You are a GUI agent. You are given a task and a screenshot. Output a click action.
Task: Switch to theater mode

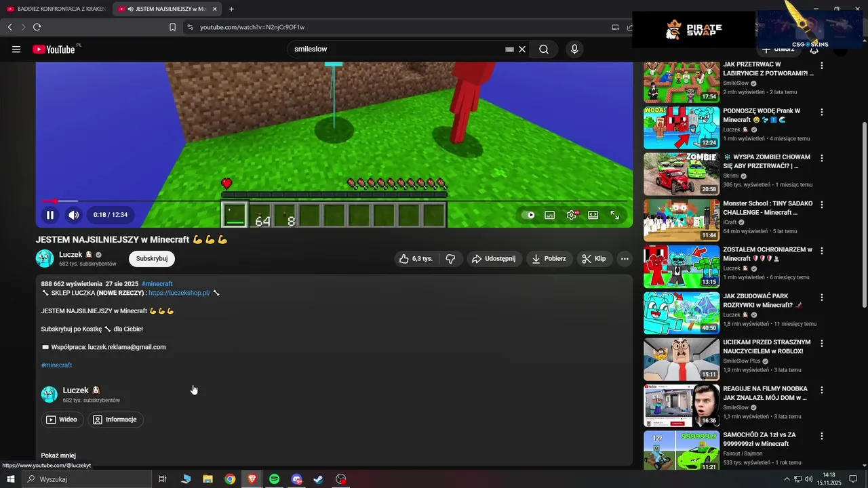593,215
